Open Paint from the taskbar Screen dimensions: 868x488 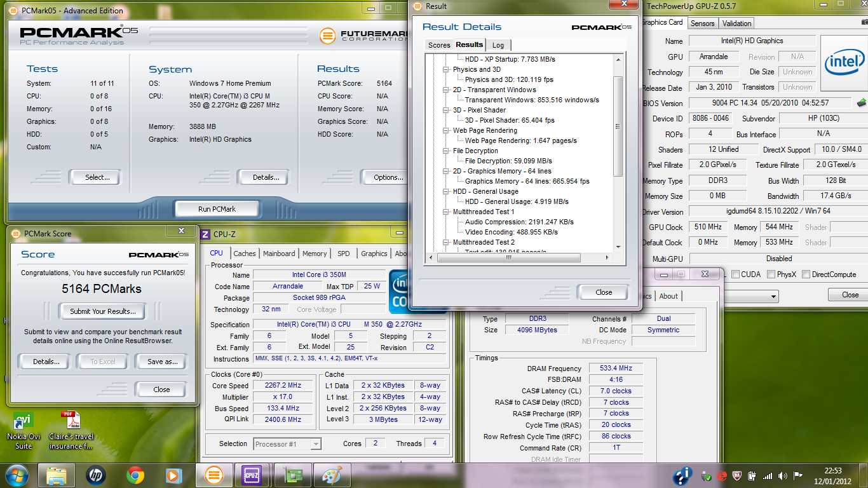pyautogui.click(x=331, y=475)
